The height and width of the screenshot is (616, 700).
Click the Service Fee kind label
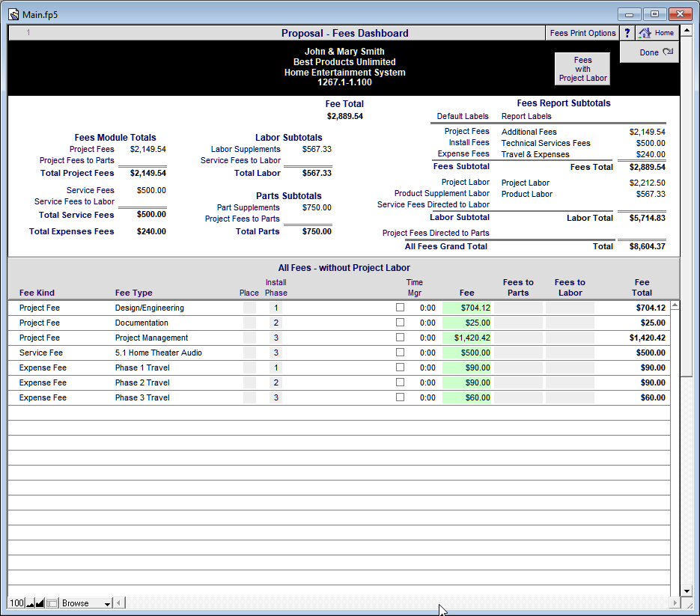[x=41, y=353]
